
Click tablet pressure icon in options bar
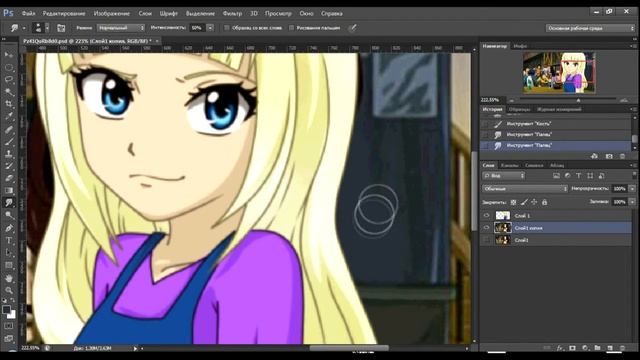tap(352, 28)
